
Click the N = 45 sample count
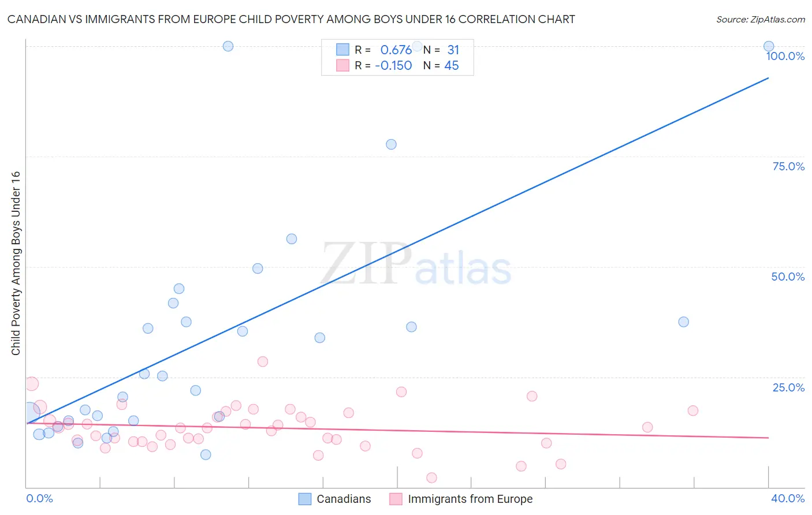tap(441, 66)
